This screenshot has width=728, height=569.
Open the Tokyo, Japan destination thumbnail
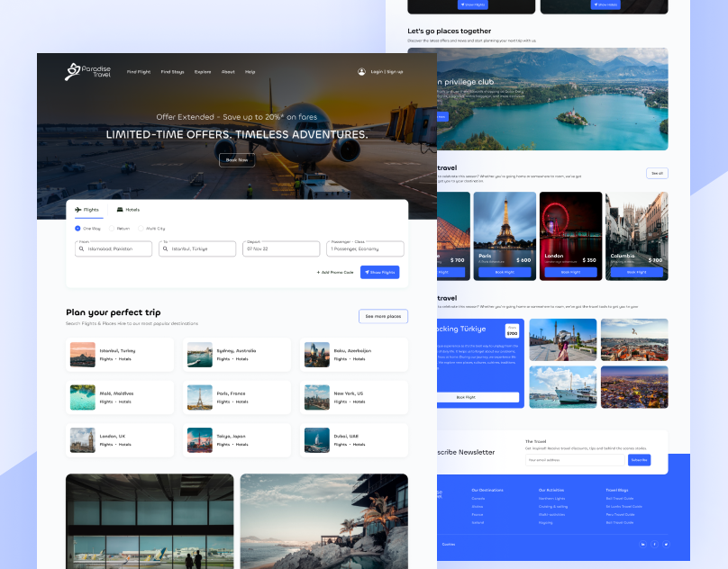(x=200, y=440)
